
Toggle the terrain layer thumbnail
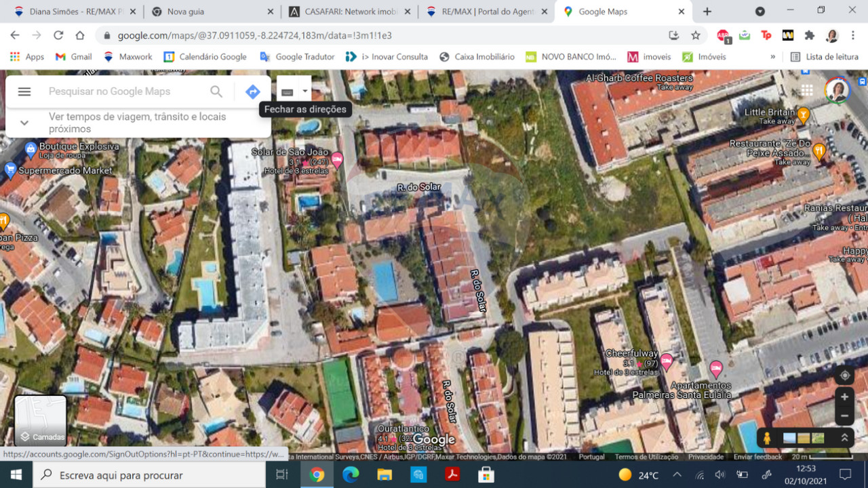[803, 438]
